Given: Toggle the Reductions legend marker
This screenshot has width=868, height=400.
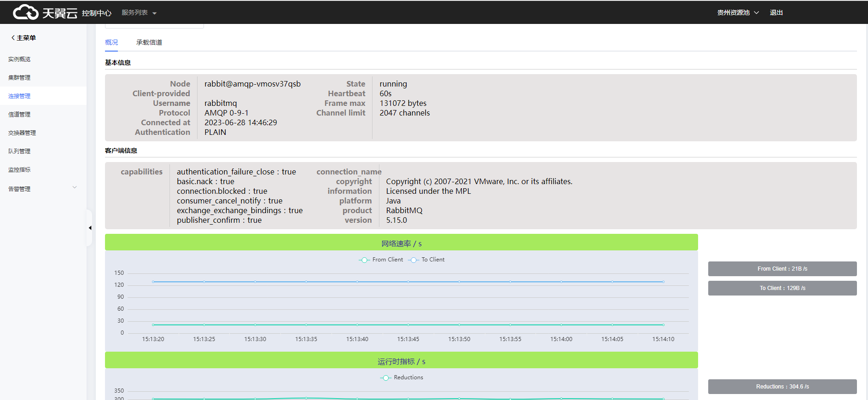Looking at the screenshot, I should pyautogui.click(x=385, y=378).
